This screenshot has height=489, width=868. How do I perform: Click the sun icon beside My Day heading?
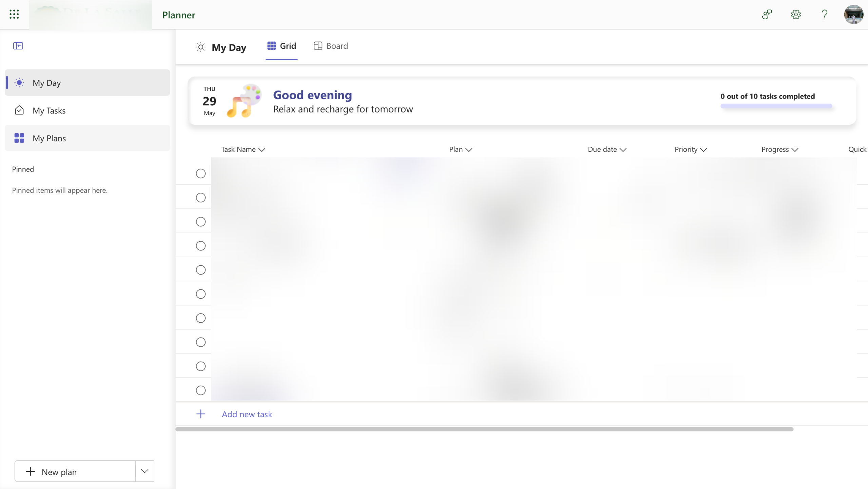point(201,47)
